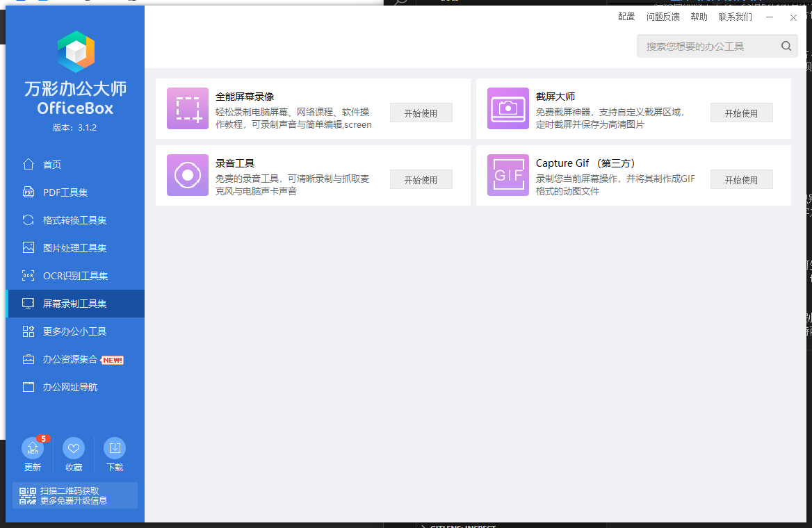Click 开始使用 for 截屏大师
Screen dimensions: 812x528
[x=741, y=113]
